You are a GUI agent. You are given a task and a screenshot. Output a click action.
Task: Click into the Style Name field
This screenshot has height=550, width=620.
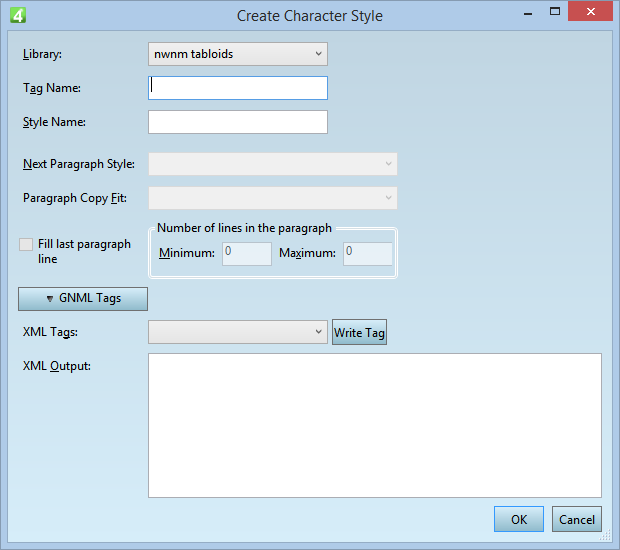tap(238, 122)
